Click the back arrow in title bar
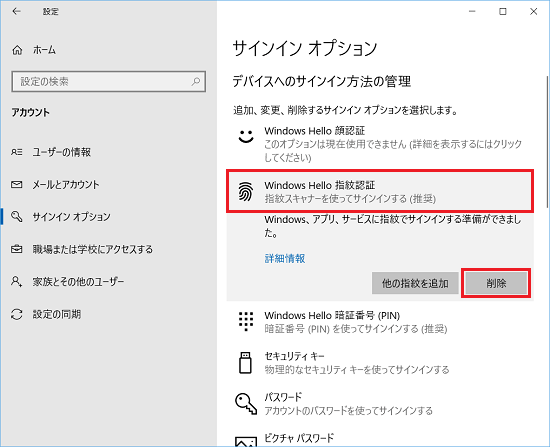The height and width of the screenshot is (447, 550). click(x=16, y=12)
